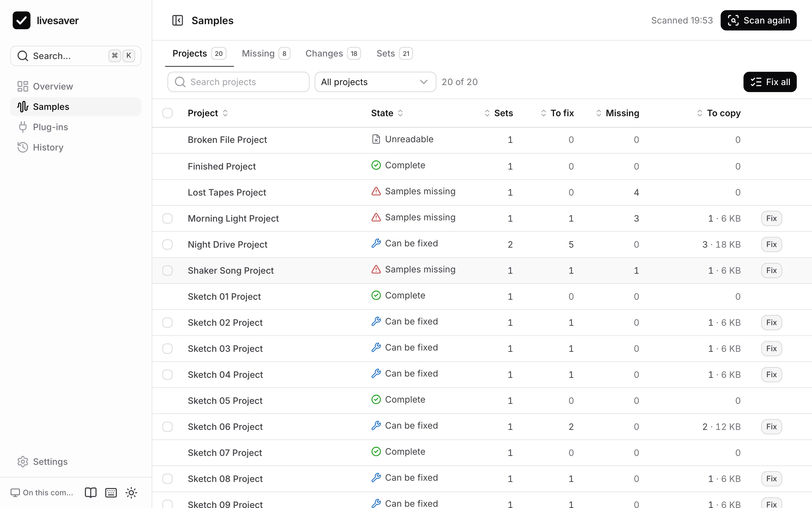Select the Projects tab
This screenshot has width=812, height=508.
click(199, 53)
